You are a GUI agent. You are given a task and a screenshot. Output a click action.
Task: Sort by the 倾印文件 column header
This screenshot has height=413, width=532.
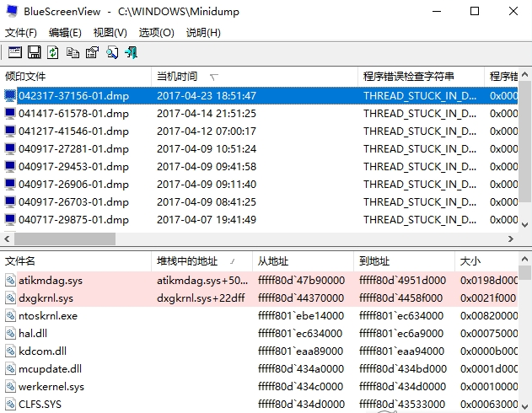76,77
